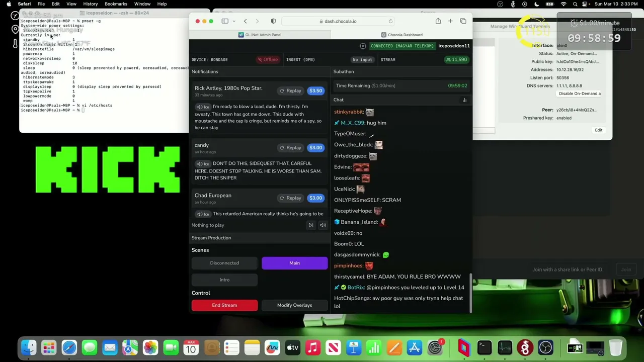Image resolution: width=644 pixels, height=362 pixels.
Task: Select the Intro scene
Action: (x=224, y=280)
